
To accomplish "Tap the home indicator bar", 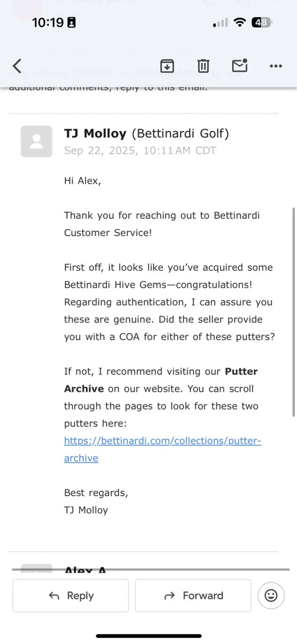I will pyautogui.click(x=148, y=636).
